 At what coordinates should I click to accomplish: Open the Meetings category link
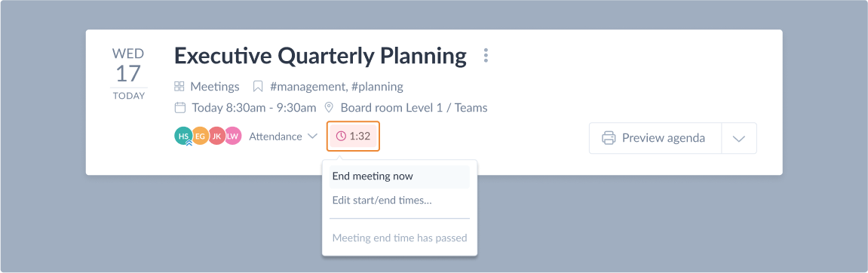pos(215,87)
